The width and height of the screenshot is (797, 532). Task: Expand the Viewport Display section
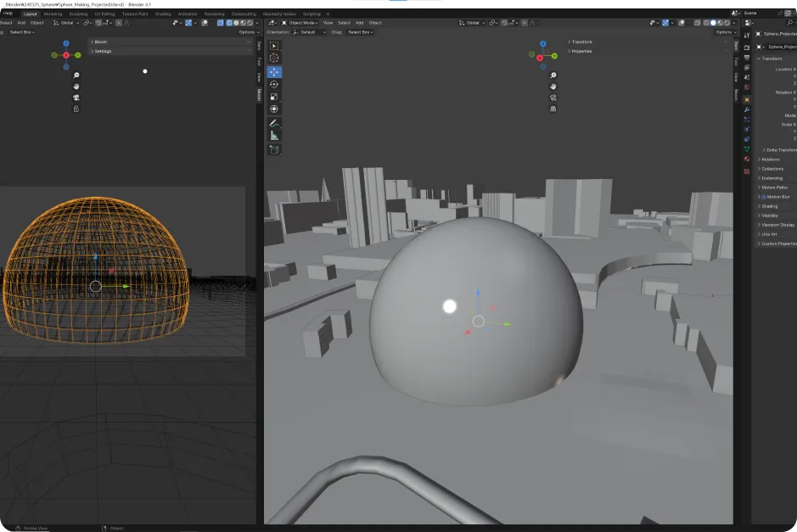[x=776, y=225]
